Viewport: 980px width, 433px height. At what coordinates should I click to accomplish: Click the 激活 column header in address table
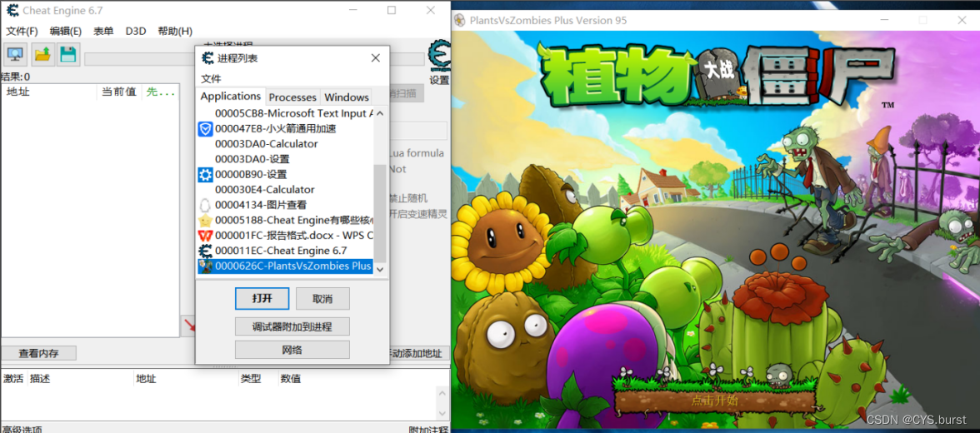pyautogui.click(x=13, y=379)
